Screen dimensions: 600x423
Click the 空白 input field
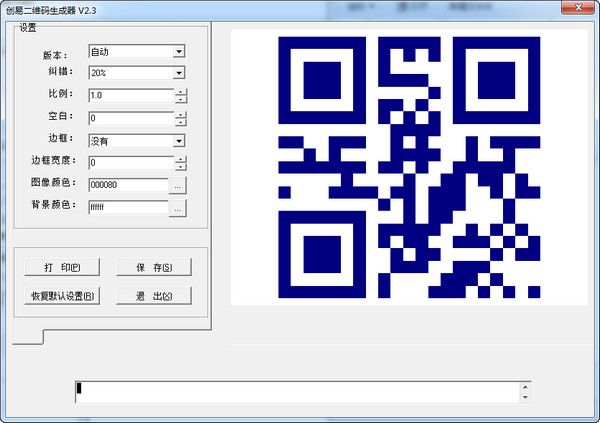[131, 118]
